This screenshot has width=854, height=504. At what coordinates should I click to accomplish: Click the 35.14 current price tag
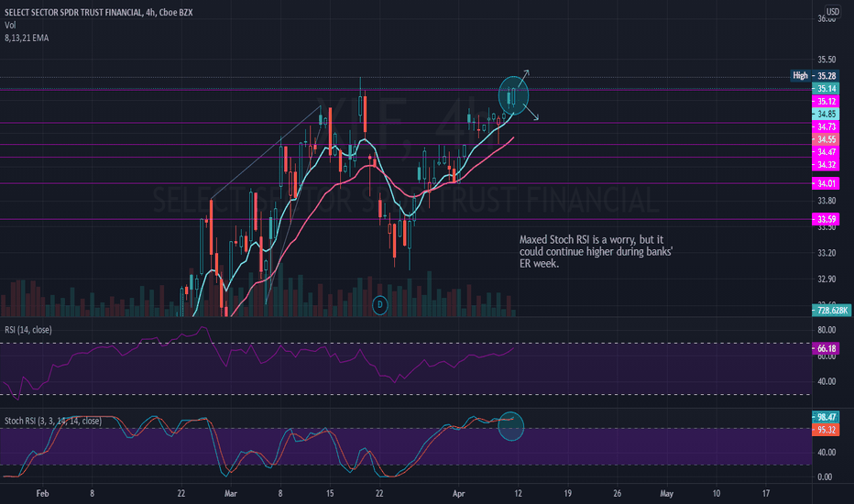(x=826, y=89)
